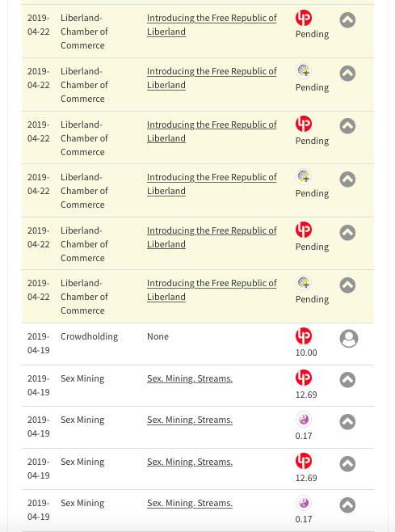Click the 'None' text in Crowdholding row

158,336
